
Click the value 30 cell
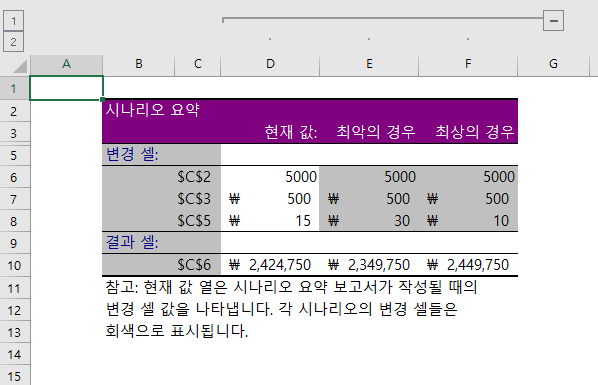point(369,221)
